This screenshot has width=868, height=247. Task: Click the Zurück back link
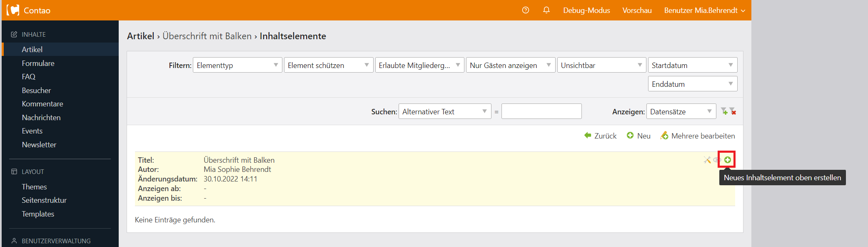[x=600, y=136]
